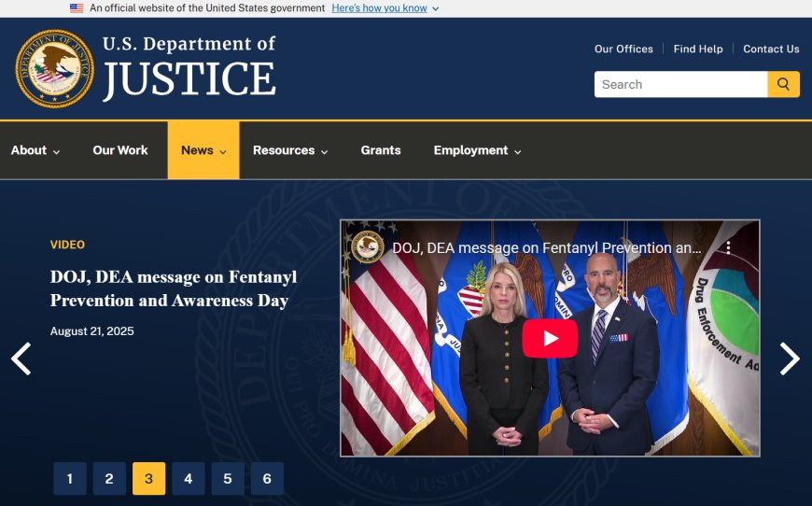The height and width of the screenshot is (506, 812).
Task: Select carousel slide 5
Action: click(x=228, y=479)
